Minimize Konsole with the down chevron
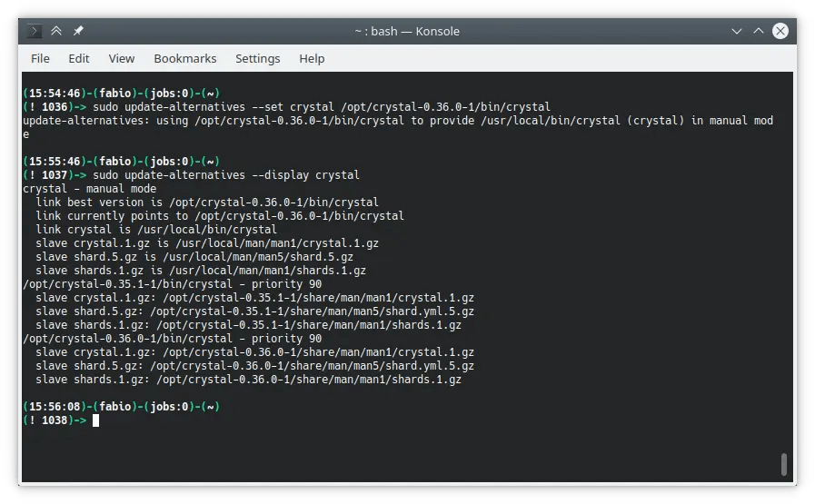 (x=737, y=31)
